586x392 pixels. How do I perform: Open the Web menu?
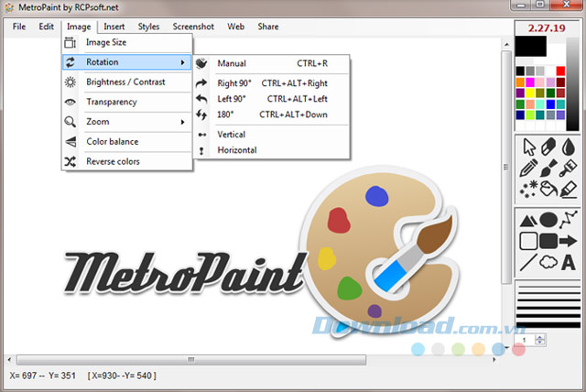pos(236,27)
